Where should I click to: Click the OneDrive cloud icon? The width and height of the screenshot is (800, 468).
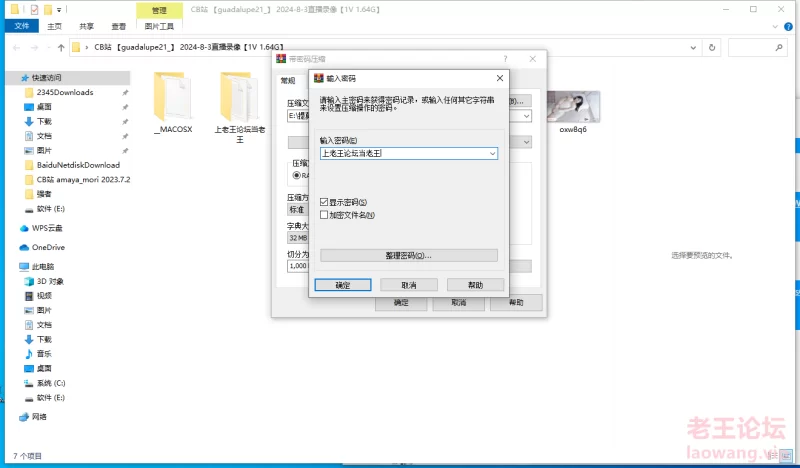[24, 248]
